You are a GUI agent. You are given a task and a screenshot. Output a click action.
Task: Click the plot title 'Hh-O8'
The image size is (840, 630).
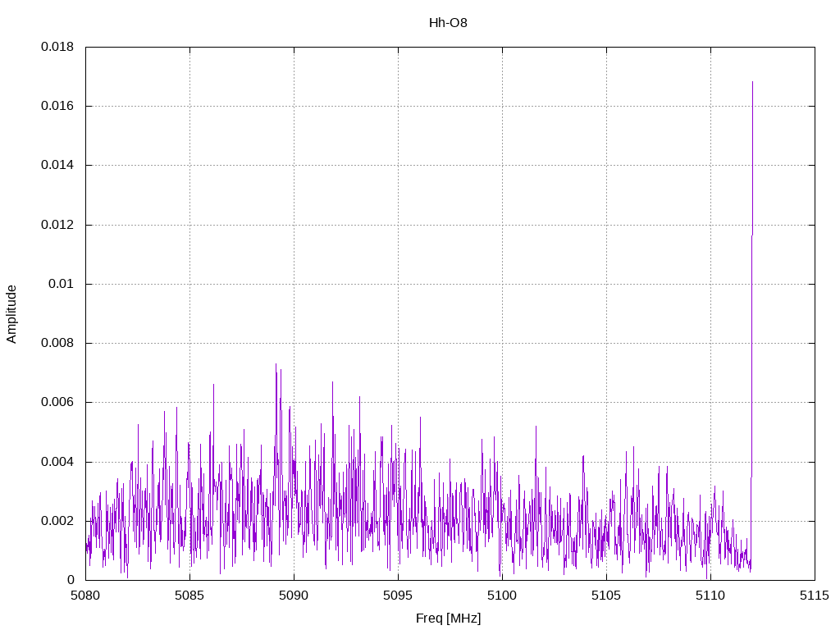(x=448, y=23)
